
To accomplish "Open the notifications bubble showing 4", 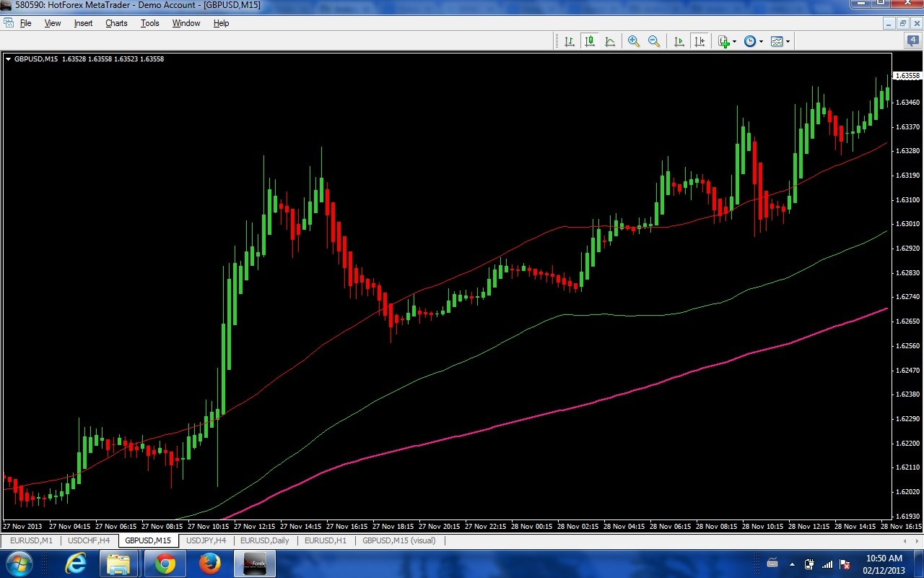I will click(913, 41).
